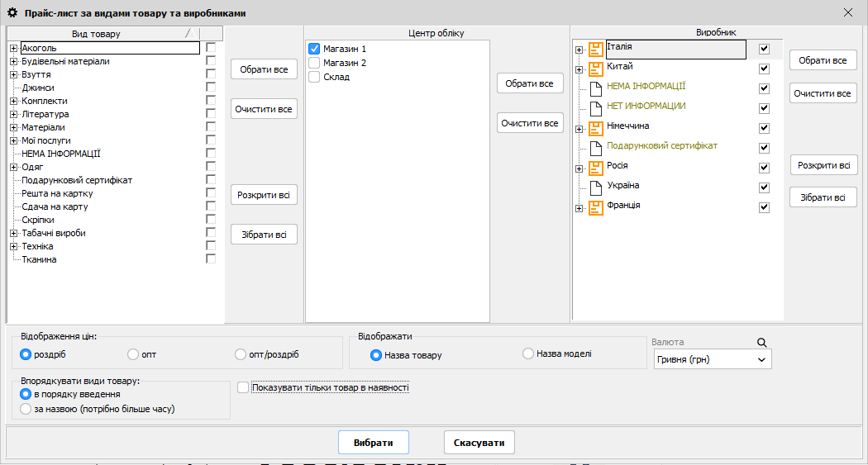Expand the Акоголь product category
The image size is (868, 465).
pos(13,48)
